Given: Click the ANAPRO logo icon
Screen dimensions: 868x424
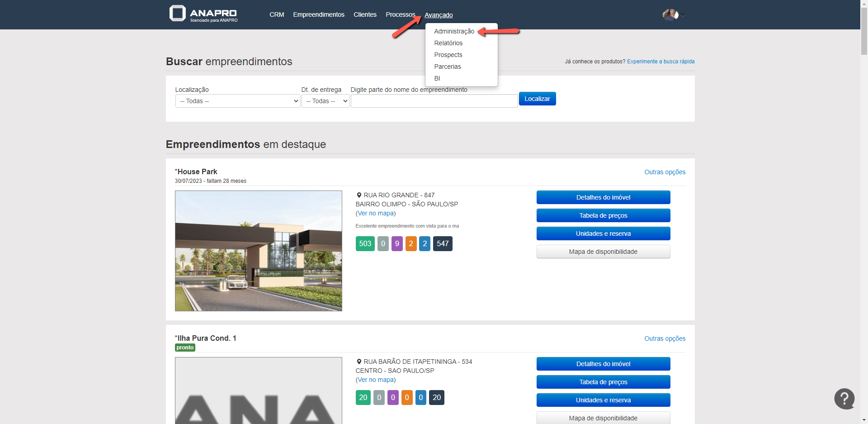Looking at the screenshot, I should [177, 14].
